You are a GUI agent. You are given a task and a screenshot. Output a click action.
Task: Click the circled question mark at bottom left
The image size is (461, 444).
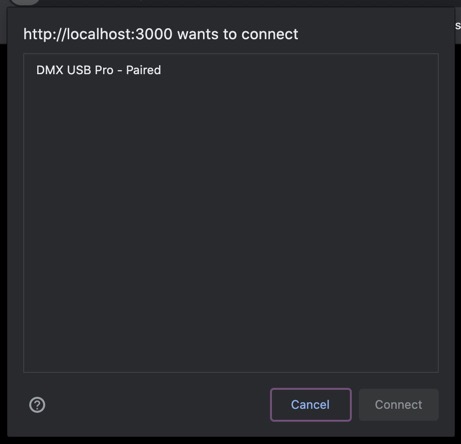pos(37,405)
